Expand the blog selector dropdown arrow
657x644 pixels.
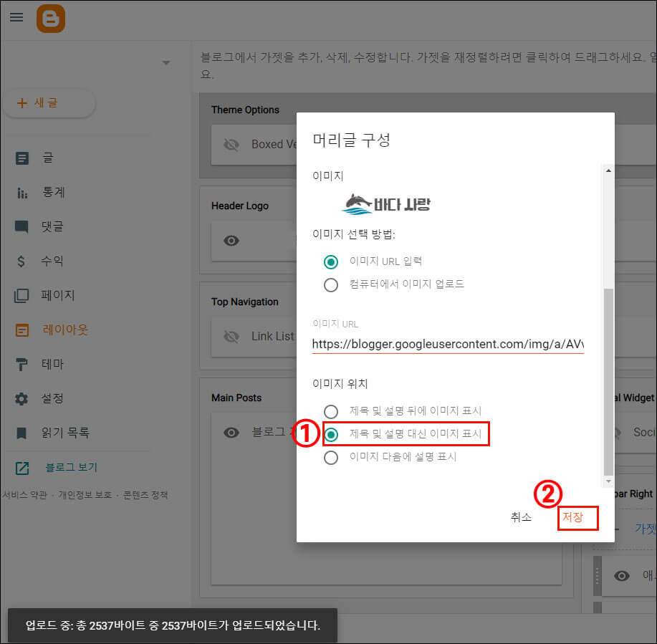pos(166,63)
